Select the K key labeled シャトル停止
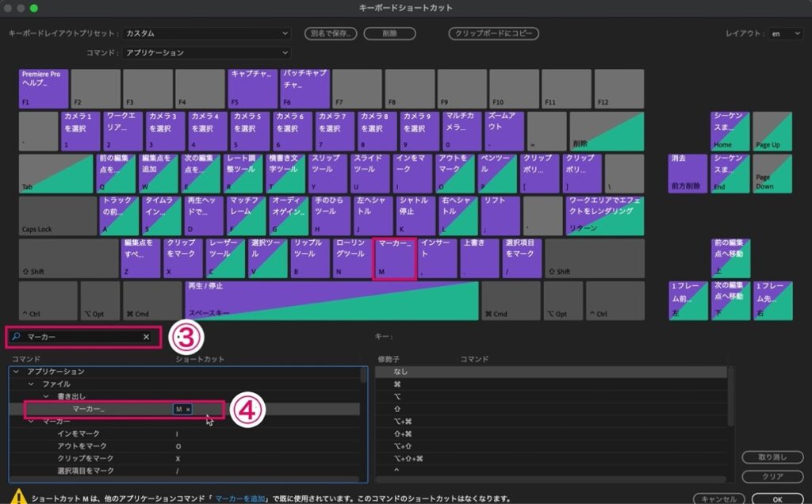Viewport: 812px width, 504px height. (x=416, y=216)
